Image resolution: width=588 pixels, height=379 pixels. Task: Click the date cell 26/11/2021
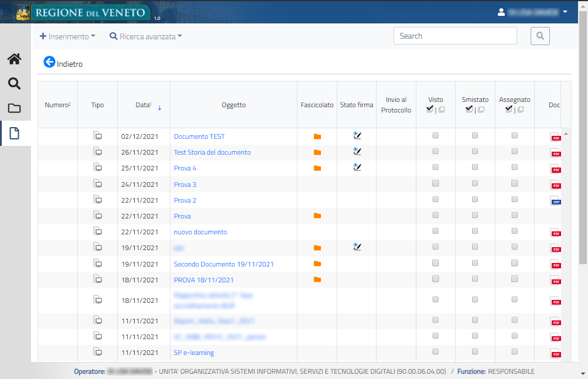pos(139,152)
